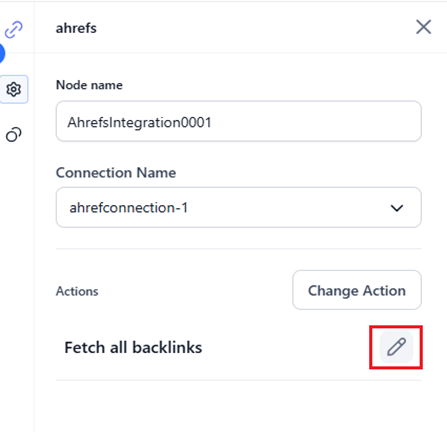Open the overlapping circles sidebar icon
447x432 pixels.
point(14,135)
